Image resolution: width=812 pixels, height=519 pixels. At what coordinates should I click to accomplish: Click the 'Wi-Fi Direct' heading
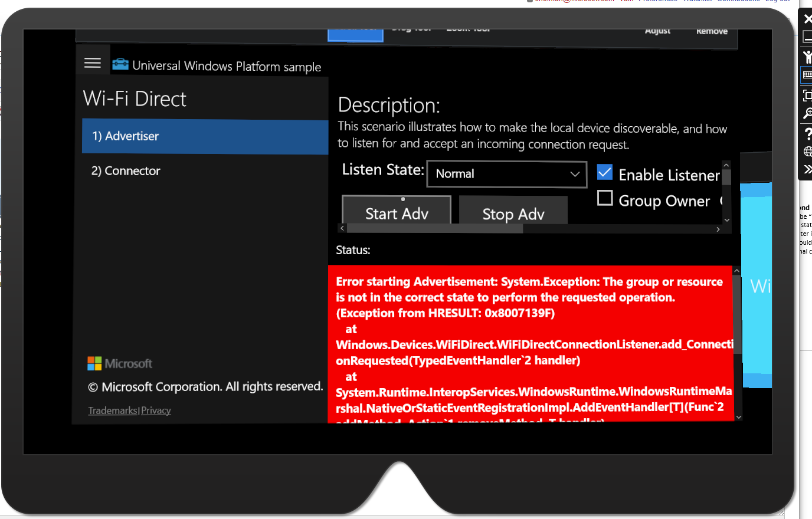click(135, 98)
